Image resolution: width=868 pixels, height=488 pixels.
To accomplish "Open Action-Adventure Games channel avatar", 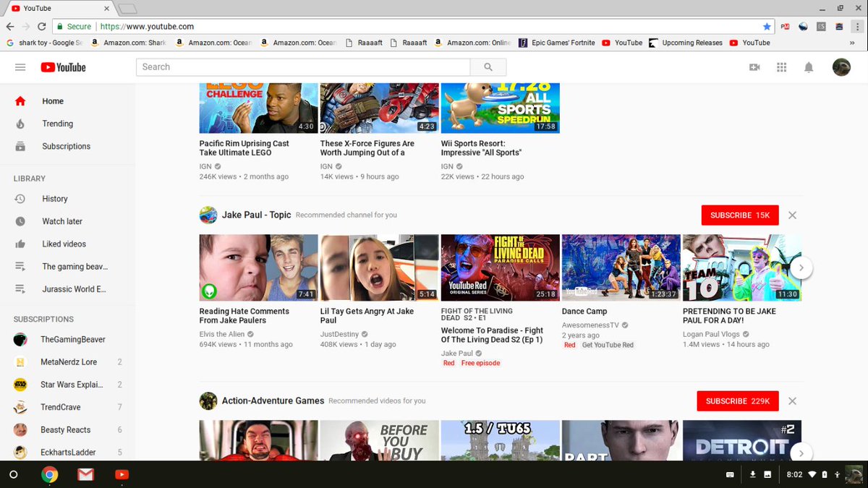I will click(x=208, y=401).
